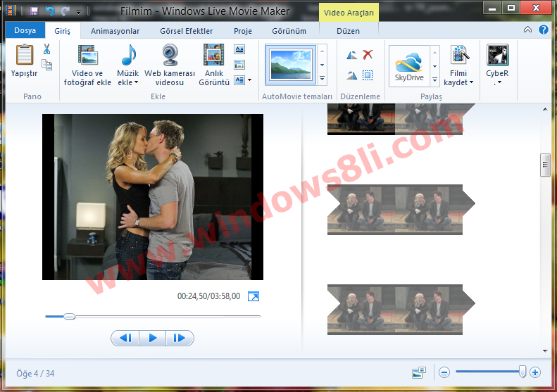Add media with Video ve fotoğraf ekle
Viewport: 557px width, 392px height.
click(x=87, y=65)
